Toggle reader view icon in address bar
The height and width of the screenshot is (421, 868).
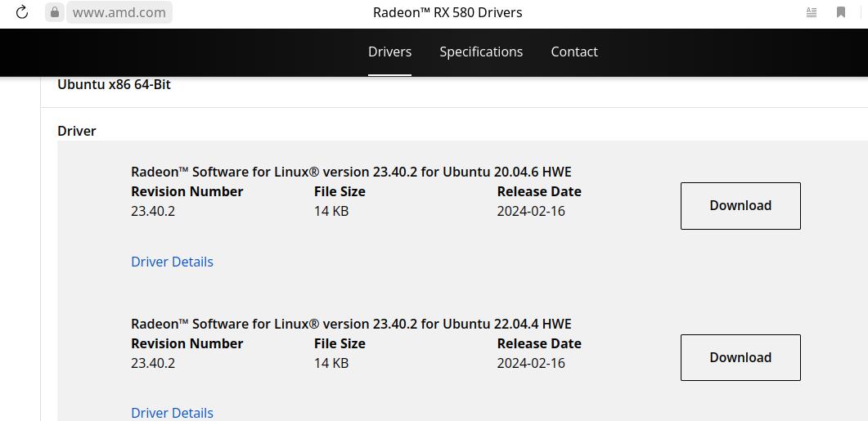[811, 12]
